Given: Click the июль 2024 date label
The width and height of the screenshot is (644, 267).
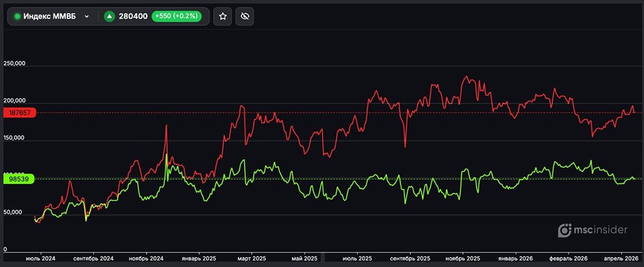Looking at the screenshot, I should coord(41,257).
